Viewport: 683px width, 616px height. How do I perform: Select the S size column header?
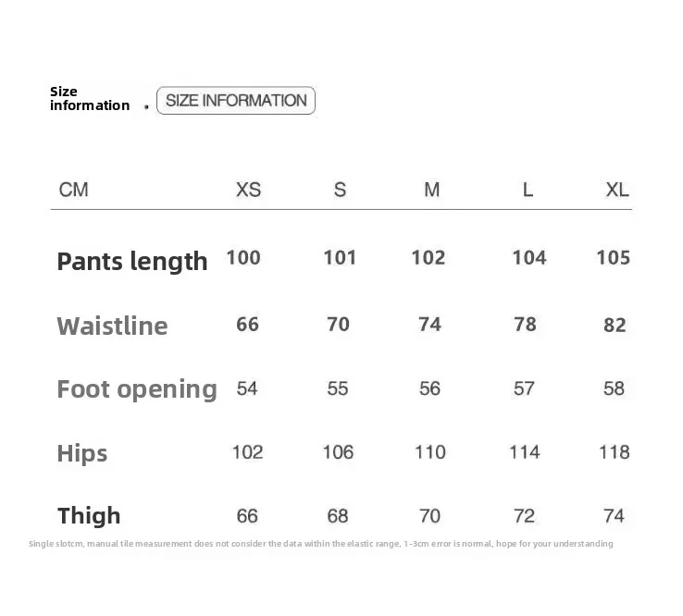340,190
